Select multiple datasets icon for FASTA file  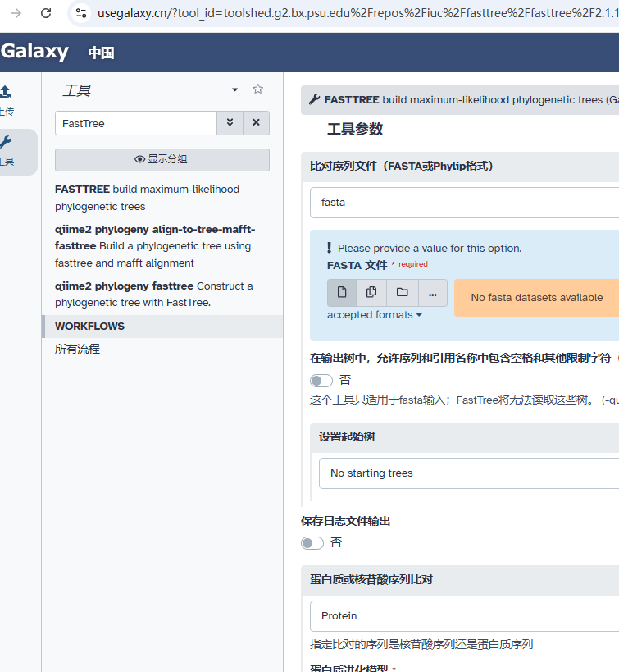click(371, 293)
